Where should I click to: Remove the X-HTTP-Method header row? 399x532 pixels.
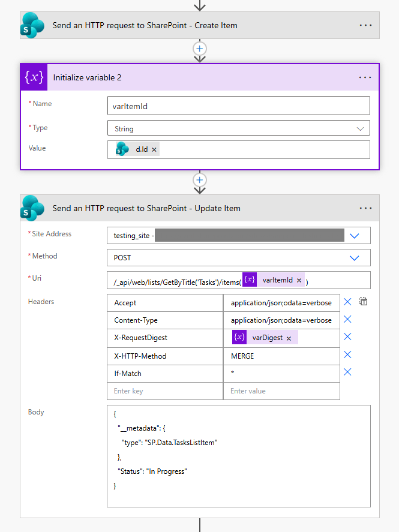click(x=347, y=355)
